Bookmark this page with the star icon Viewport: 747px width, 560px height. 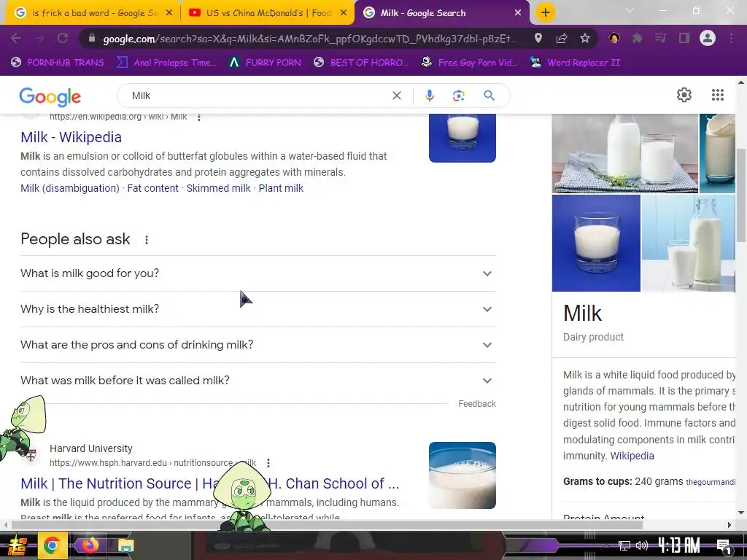585,38
